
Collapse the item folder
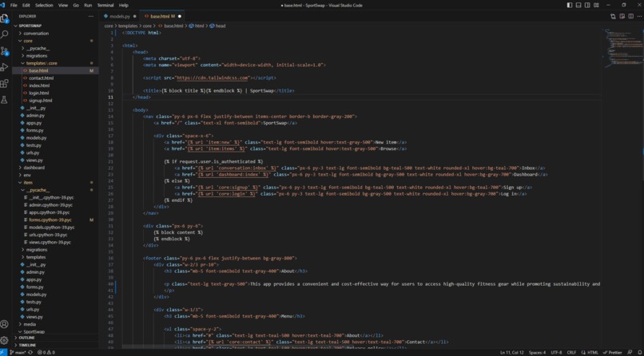28,183
